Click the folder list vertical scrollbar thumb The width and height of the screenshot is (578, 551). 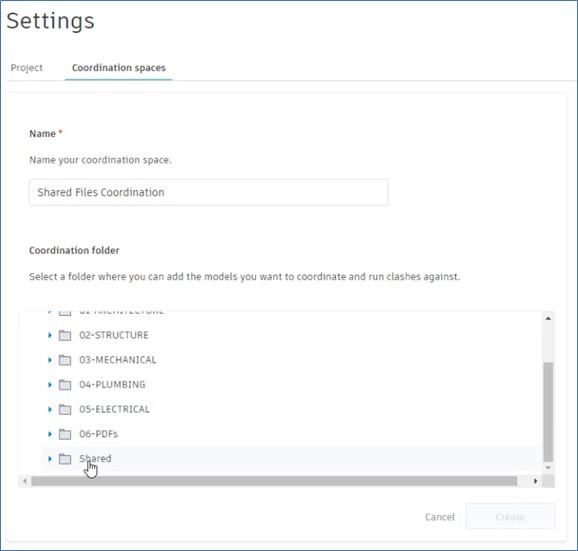pyautogui.click(x=548, y=412)
